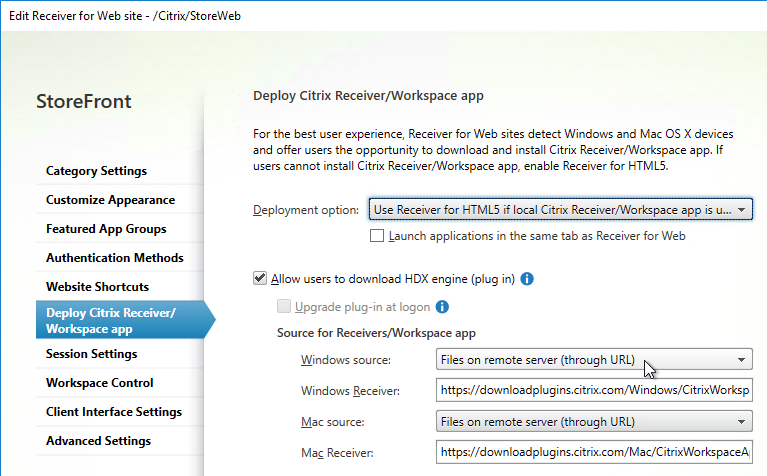The height and width of the screenshot is (476, 767).
Task: Open the Category Settings tab
Action: point(120,171)
